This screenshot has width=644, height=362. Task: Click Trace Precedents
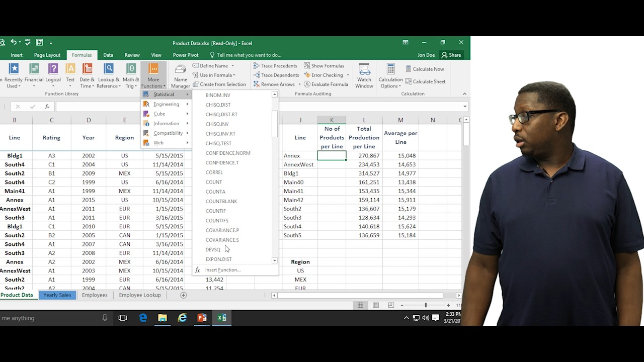[x=275, y=66]
